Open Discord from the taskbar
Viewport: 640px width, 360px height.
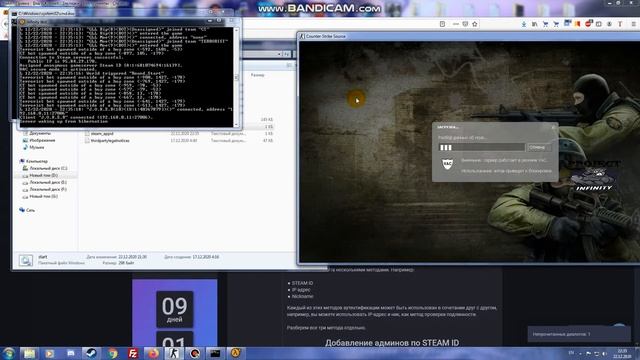(x=71, y=353)
